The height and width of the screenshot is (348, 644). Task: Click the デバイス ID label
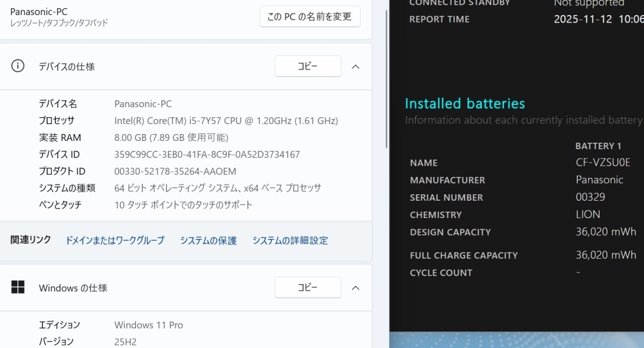(59, 154)
